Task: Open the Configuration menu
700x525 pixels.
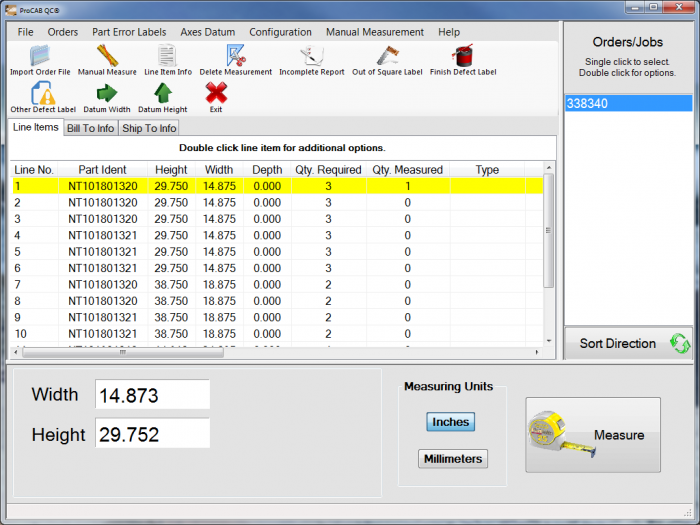Action: tap(280, 32)
